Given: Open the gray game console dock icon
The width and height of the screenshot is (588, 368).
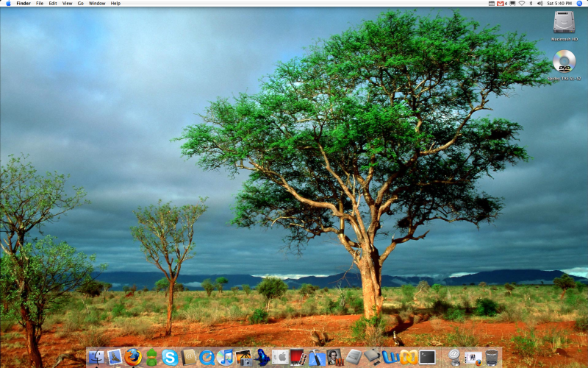Looking at the screenshot, I should (x=354, y=357).
